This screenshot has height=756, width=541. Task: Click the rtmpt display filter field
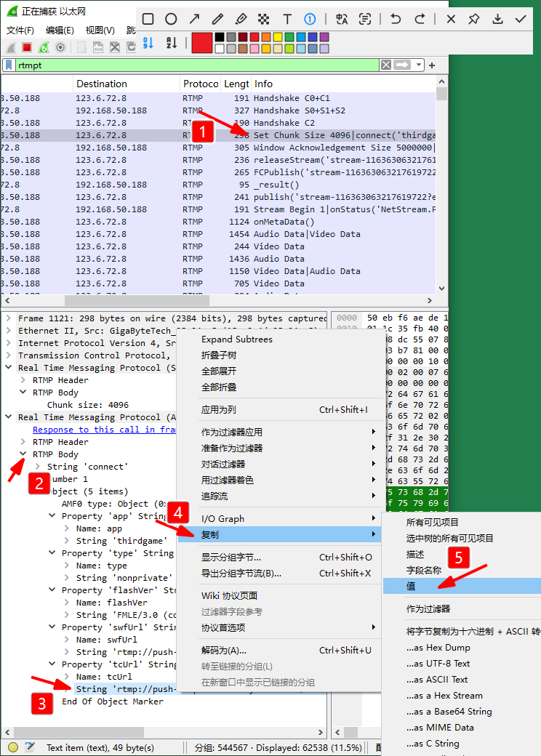pyautogui.click(x=196, y=65)
